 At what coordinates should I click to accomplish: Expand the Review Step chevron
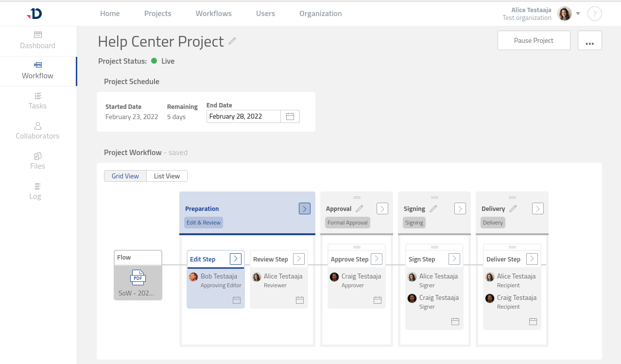coord(299,259)
